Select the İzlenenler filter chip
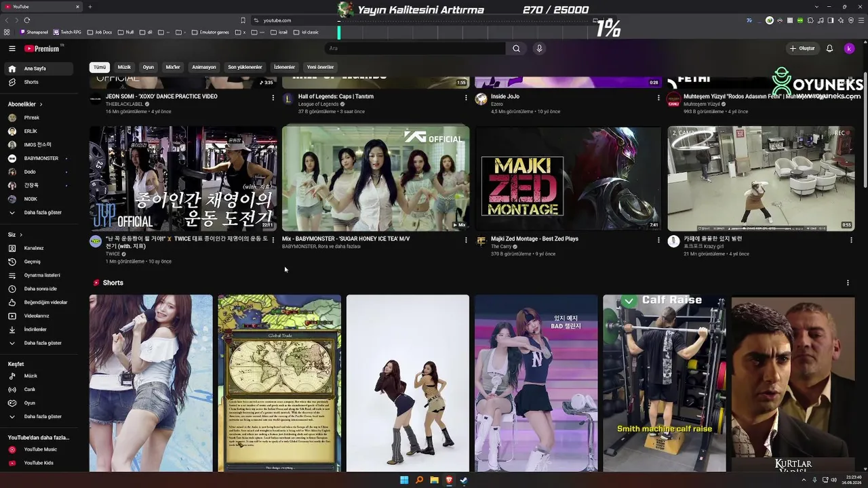 [284, 67]
